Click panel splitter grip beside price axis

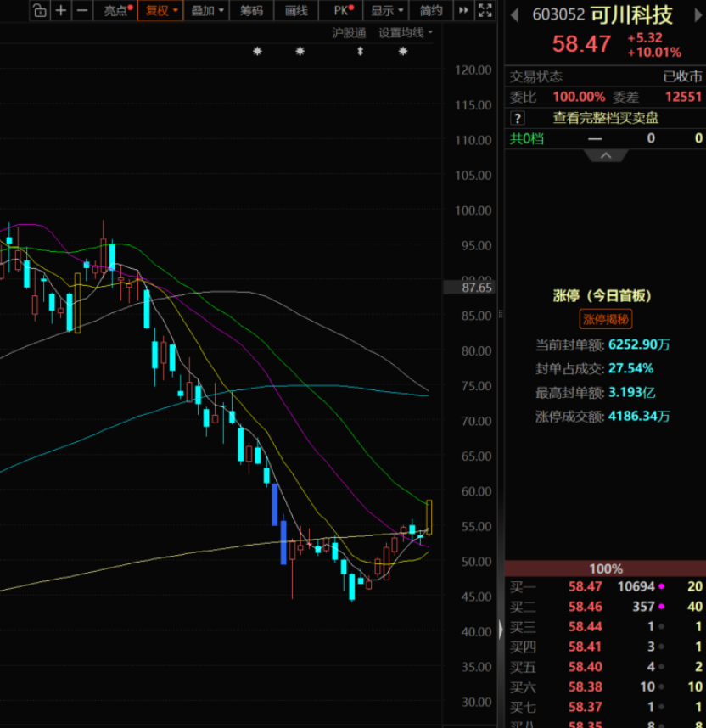[501, 314]
